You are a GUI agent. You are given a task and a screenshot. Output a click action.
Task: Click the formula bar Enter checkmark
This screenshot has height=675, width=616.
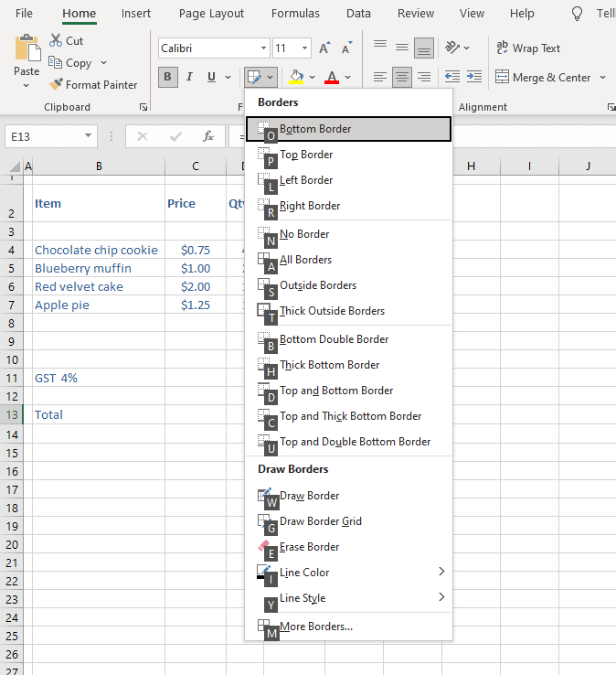pos(175,136)
